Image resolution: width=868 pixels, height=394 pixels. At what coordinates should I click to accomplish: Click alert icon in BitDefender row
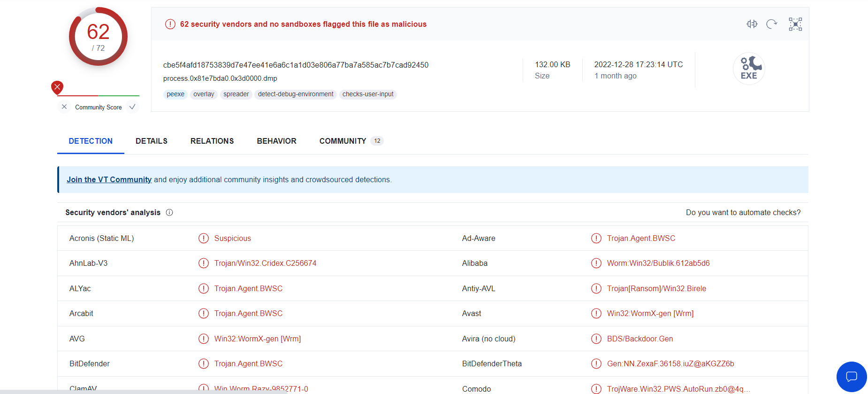204,363
